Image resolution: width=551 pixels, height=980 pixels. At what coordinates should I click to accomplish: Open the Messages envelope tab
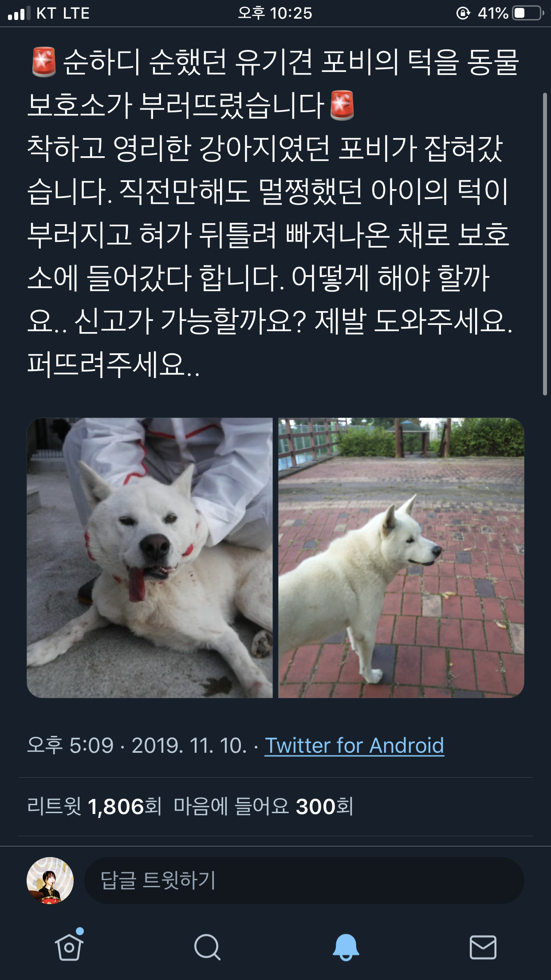483,947
